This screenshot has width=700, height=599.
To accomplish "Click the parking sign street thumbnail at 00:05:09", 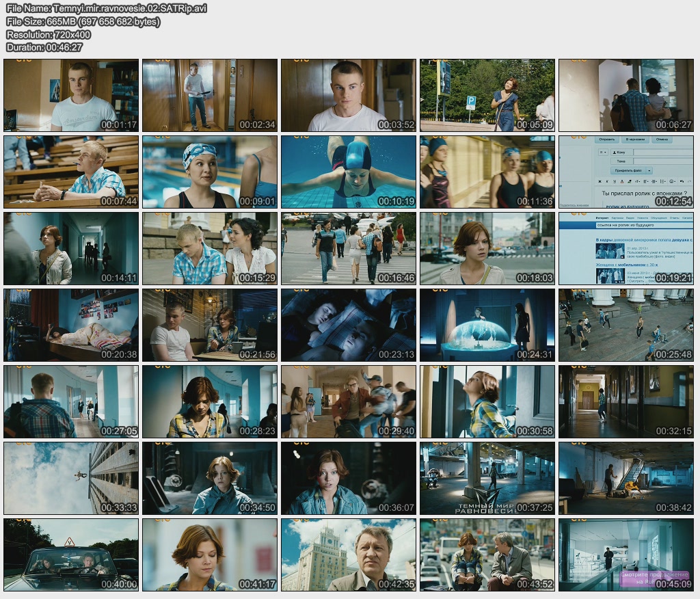I will click(487, 95).
